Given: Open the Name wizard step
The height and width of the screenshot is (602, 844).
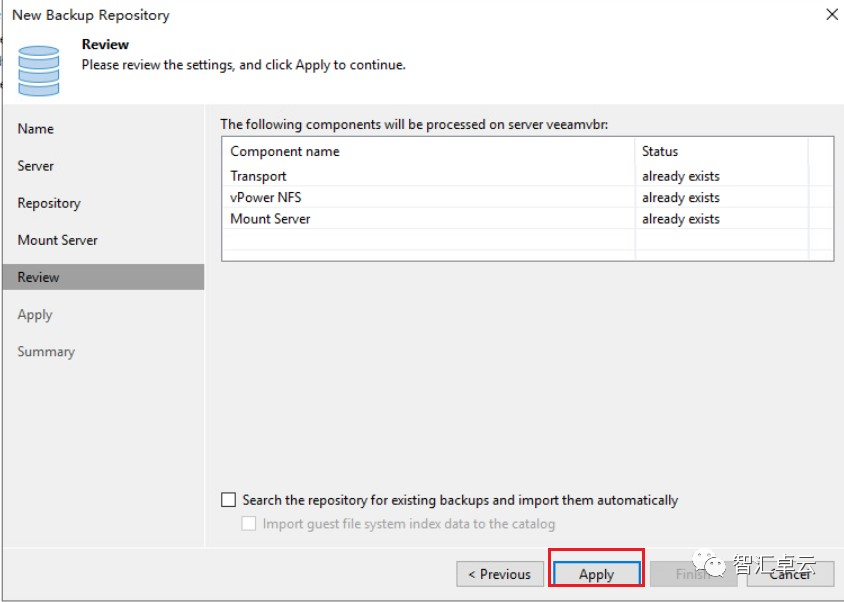Looking at the screenshot, I should 36,129.
